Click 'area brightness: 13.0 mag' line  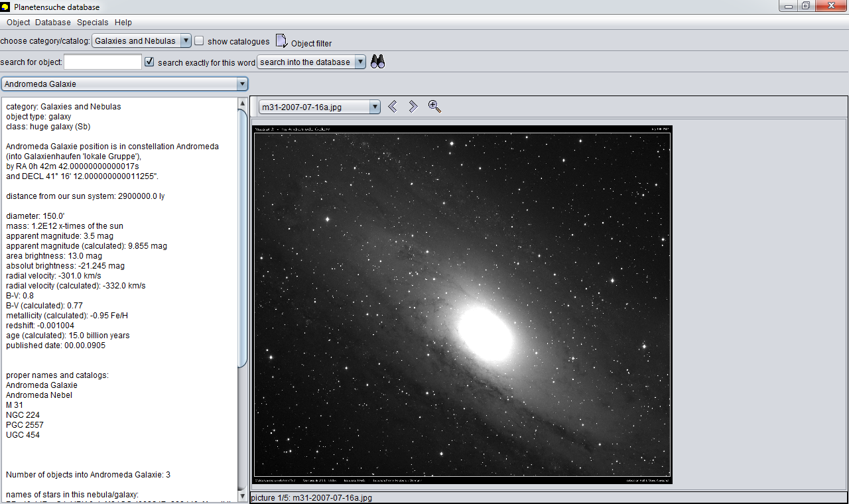[x=54, y=256]
